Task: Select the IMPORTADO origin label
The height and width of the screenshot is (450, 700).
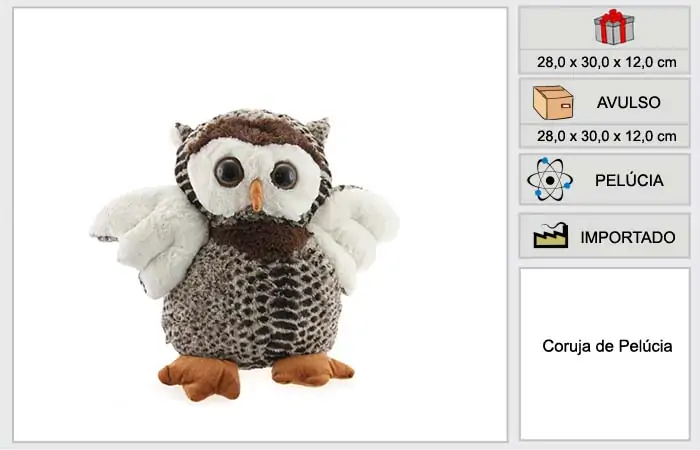Action: pyautogui.click(x=628, y=238)
